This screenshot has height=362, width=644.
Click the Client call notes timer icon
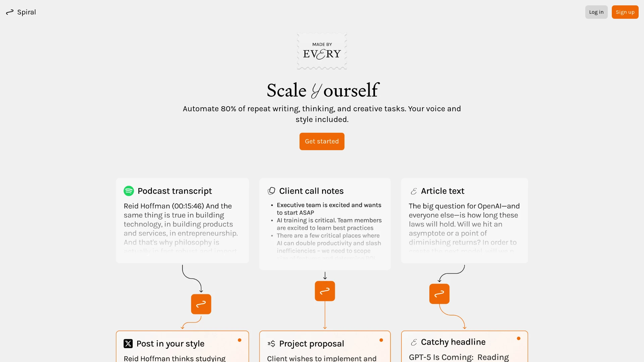click(x=271, y=191)
